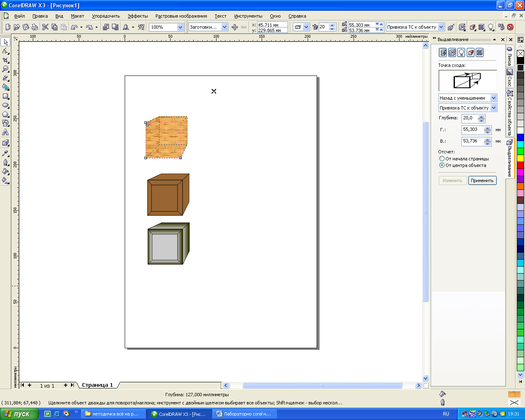Open the 'Заготовки' presets dropdown
Image resolution: width=525 pixels, height=420 pixels.
224,27
